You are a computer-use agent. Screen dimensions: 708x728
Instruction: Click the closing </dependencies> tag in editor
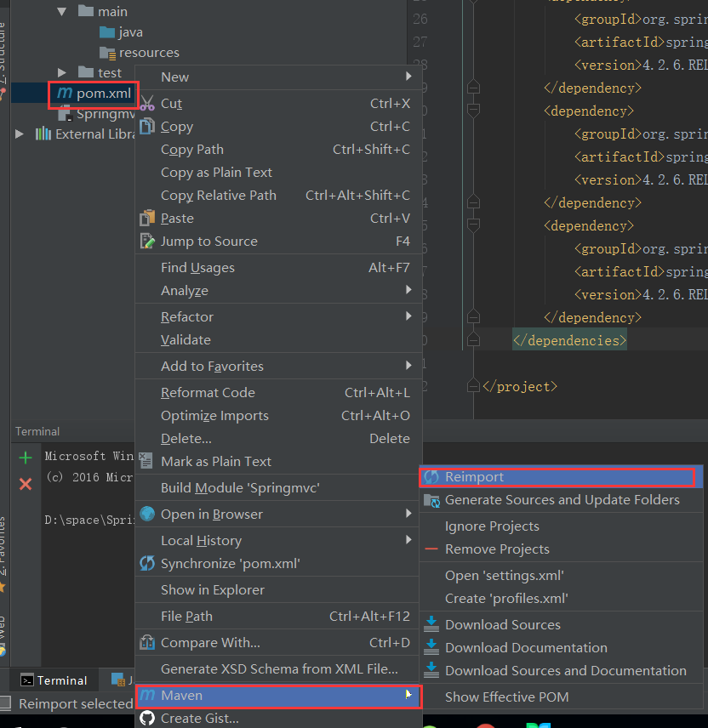coord(568,340)
